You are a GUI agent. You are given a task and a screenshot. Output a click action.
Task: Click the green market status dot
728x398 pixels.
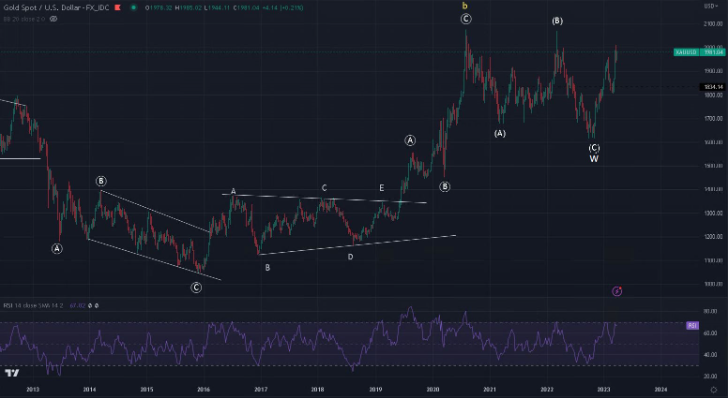click(x=134, y=7)
